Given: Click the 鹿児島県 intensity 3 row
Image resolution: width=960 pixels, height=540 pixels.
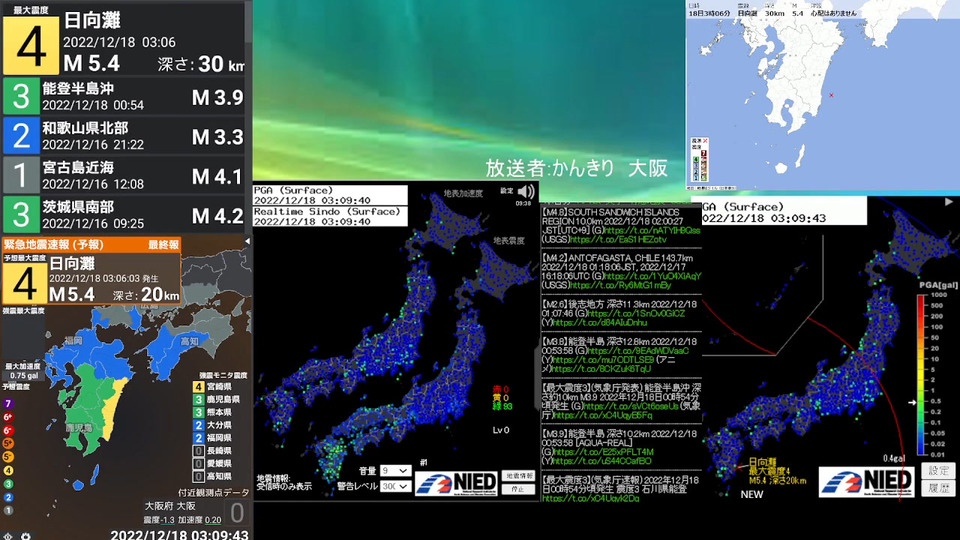Looking at the screenshot, I should 217,399.
